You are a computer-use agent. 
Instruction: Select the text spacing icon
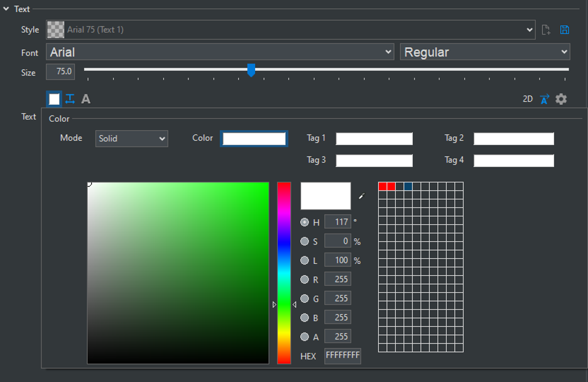click(70, 99)
